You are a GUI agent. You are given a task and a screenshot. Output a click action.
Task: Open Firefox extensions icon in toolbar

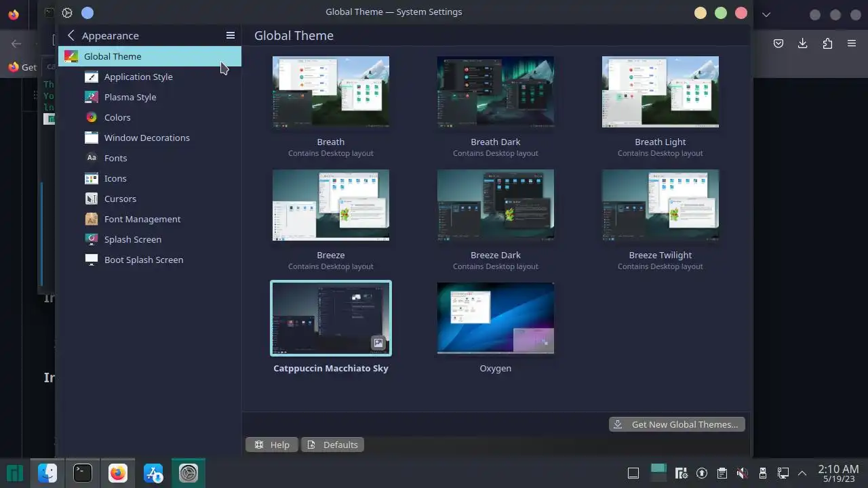point(827,43)
